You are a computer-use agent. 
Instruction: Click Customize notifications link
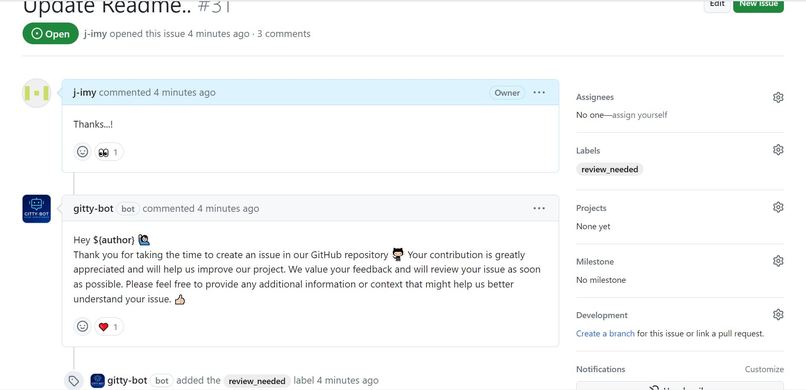click(764, 369)
